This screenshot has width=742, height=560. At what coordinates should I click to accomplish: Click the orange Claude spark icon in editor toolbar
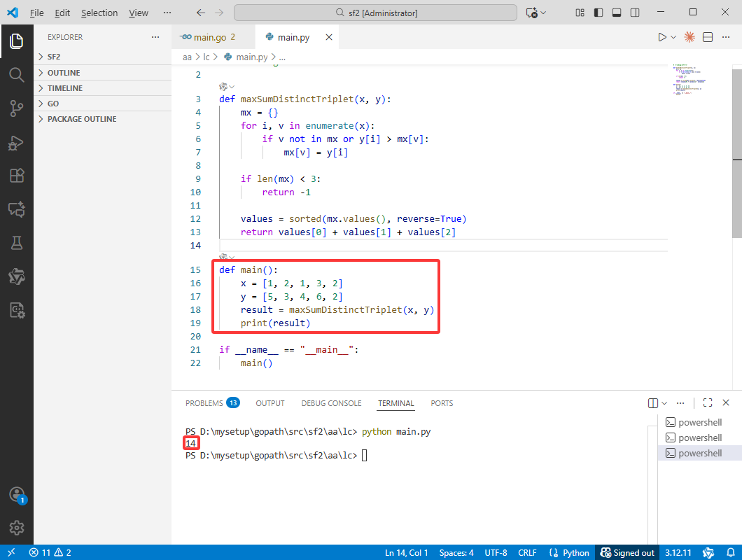coord(689,37)
